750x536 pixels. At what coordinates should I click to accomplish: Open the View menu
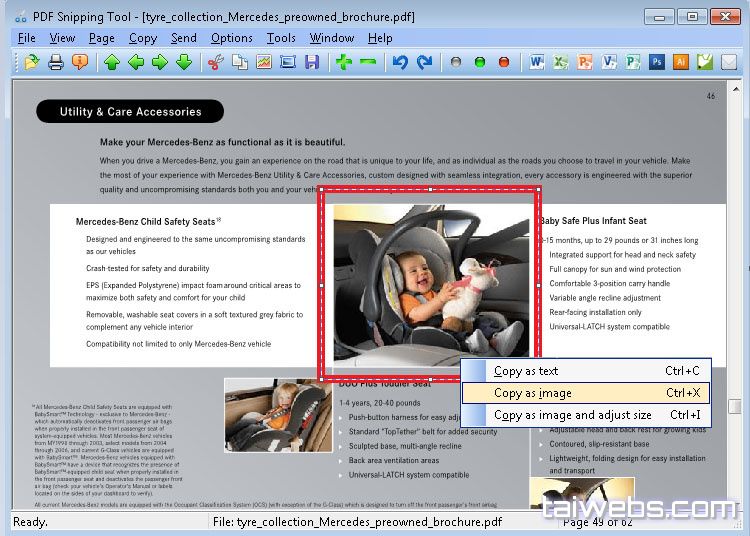click(62, 38)
